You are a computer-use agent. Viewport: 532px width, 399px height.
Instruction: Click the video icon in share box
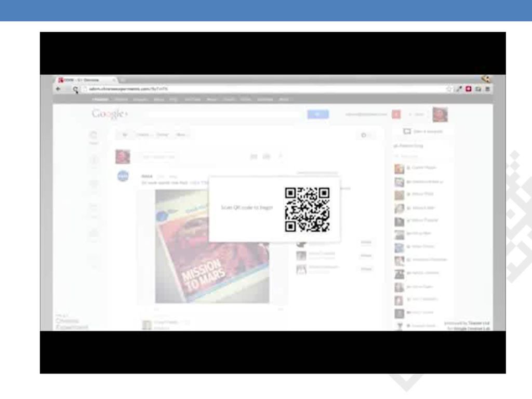click(x=267, y=156)
